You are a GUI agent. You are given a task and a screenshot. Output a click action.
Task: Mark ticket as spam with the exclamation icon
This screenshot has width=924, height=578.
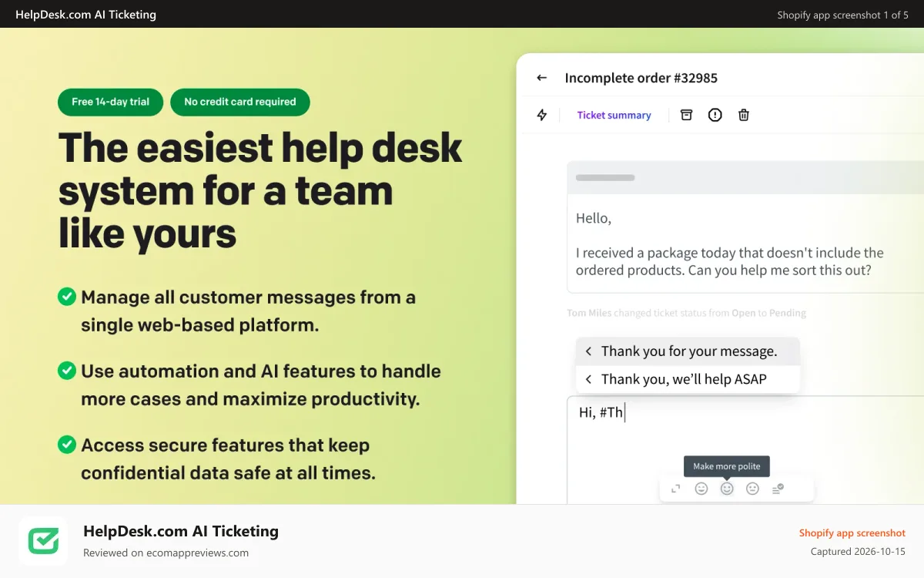pos(715,115)
